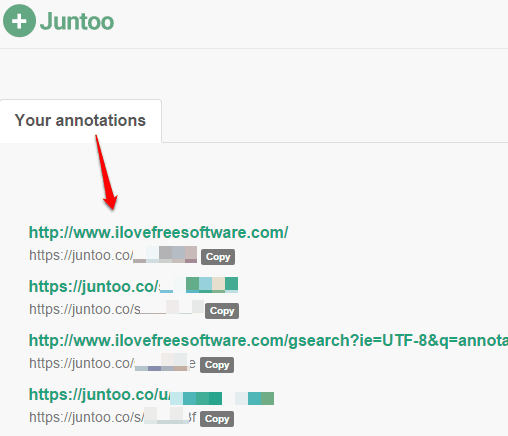Click the Juntoo brand name text
The height and width of the screenshot is (436, 508).
[77, 21]
